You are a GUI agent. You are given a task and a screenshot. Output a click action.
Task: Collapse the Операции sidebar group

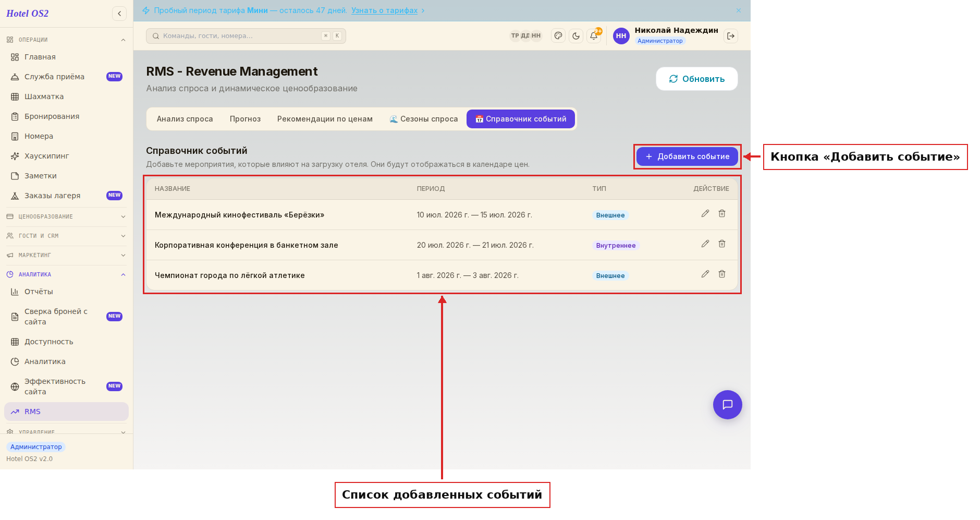coord(66,40)
